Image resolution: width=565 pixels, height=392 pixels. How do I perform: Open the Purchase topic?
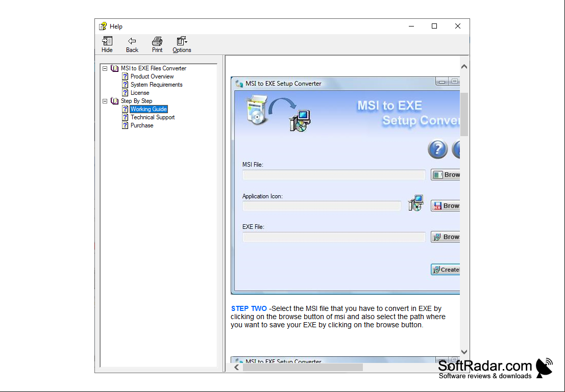[141, 125]
